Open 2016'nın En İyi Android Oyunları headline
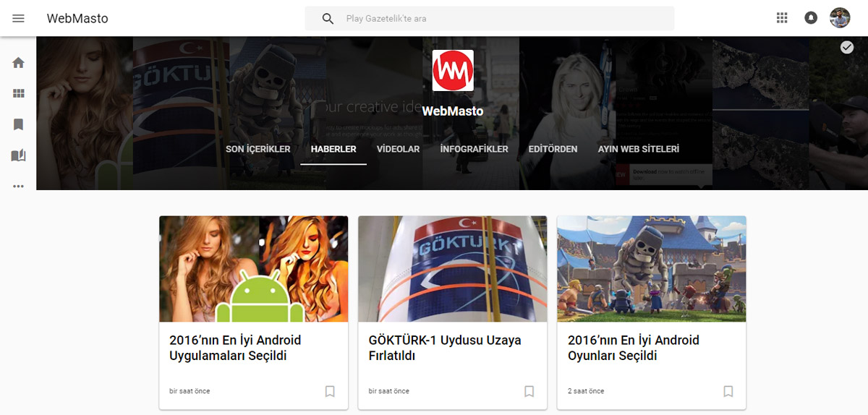This screenshot has height=415, width=868. tap(634, 348)
